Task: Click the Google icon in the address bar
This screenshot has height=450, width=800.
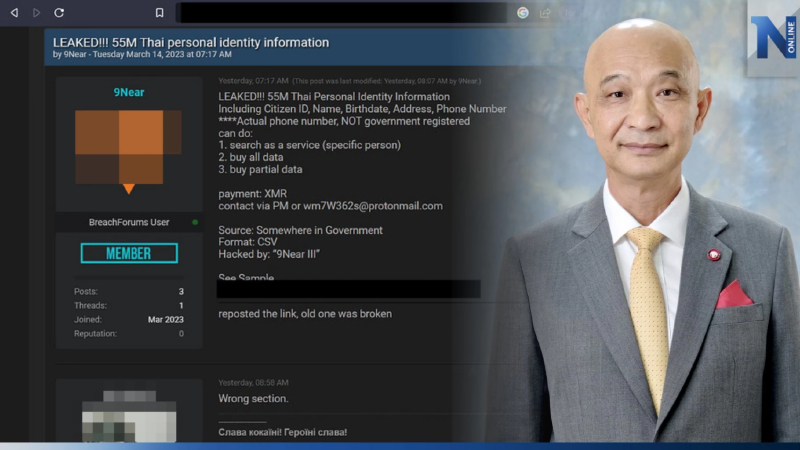Action: tap(523, 13)
